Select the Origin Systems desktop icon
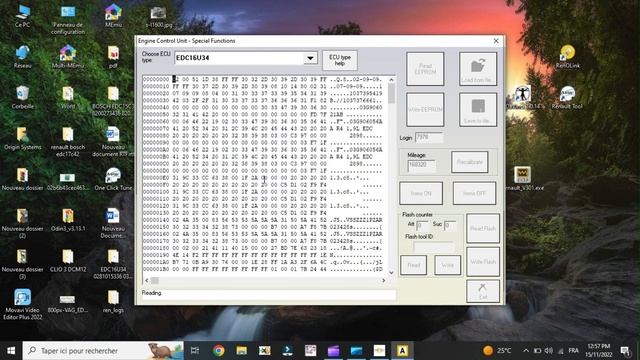640x360 pixels. 22,139
